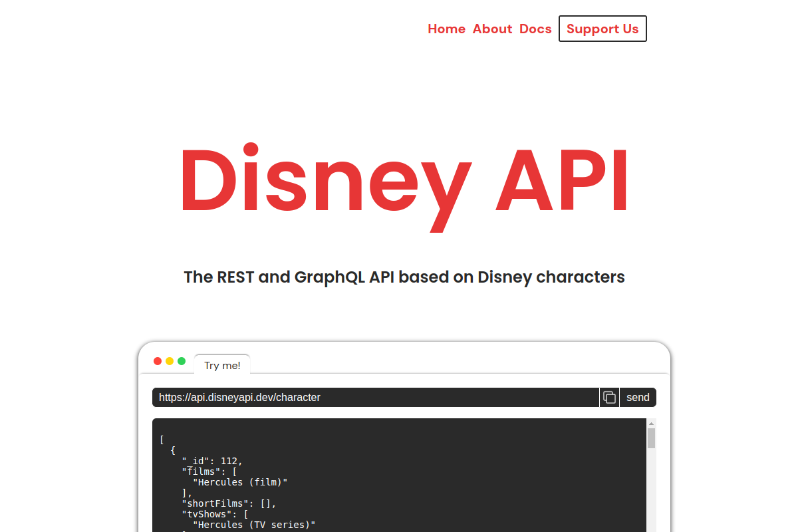Click the REST and GraphQL tagline text
This screenshot has width=798, height=532.
coord(404,277)
